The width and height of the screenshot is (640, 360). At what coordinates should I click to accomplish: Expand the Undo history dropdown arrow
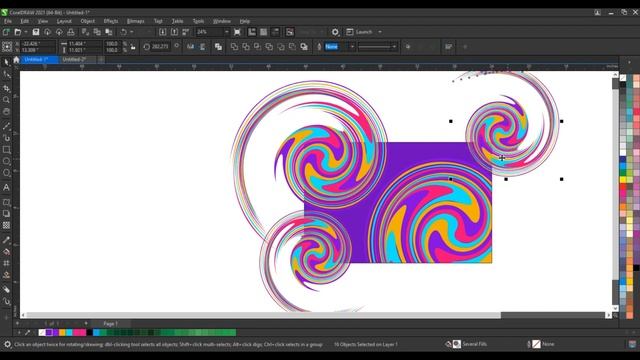pyautogui.click(x=131, y=32)
